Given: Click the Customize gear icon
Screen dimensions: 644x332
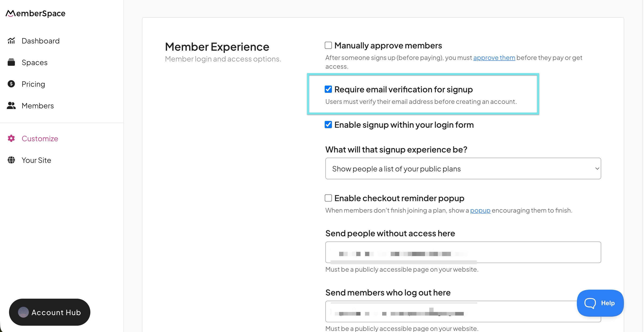Looking at the screenshot, I should coord(11,138).
